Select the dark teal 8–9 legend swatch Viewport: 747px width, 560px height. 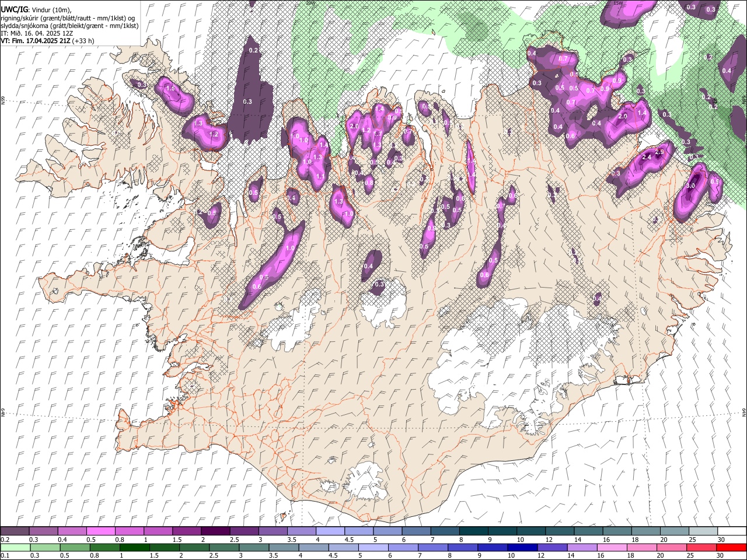473,531
